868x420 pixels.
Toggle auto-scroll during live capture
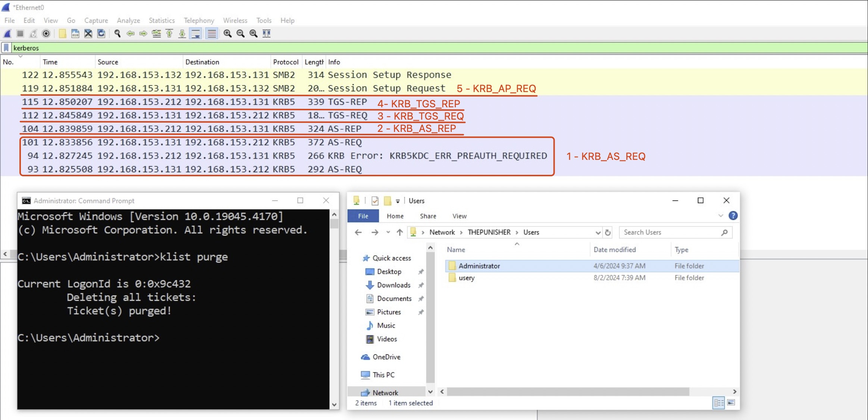(195, 34)
